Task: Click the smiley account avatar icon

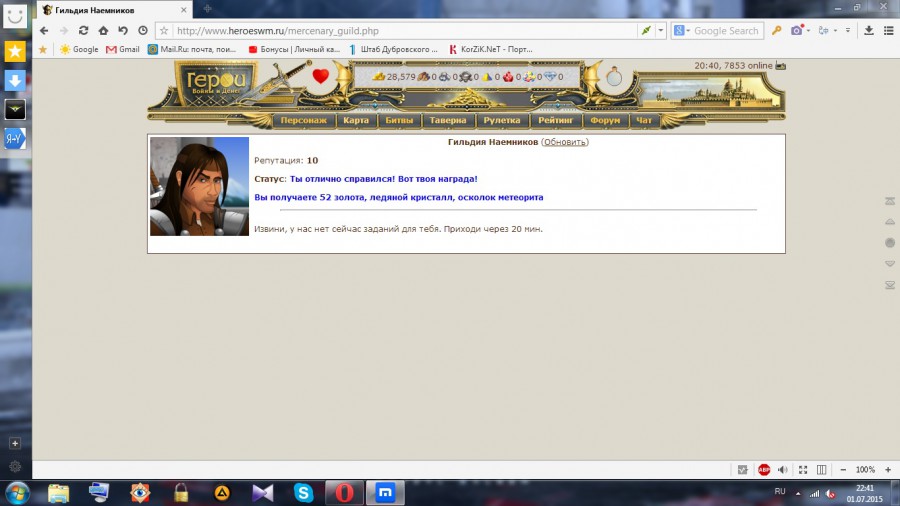Action: [15, 17]
